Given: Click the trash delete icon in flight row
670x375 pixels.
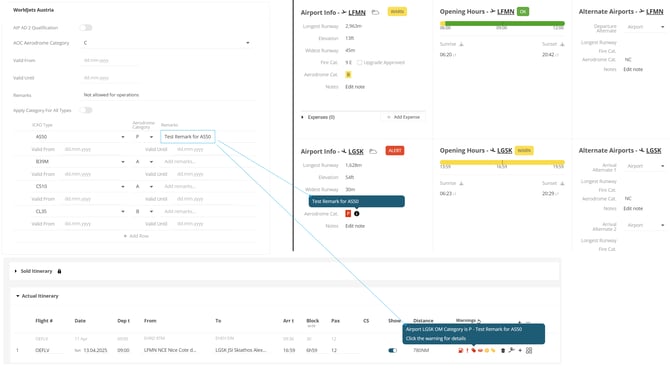Looking at the screenshot, I should [x=503, y=350].
